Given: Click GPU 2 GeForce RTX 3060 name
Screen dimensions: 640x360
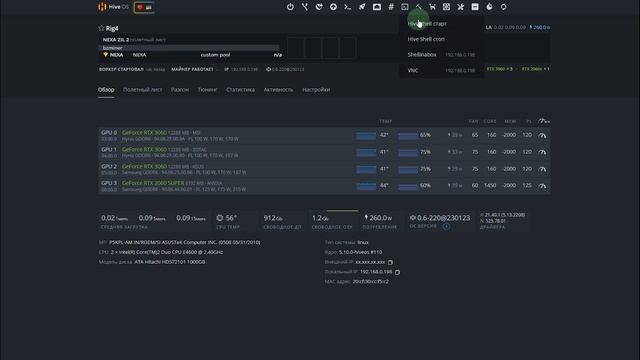Looking at the screenshot, I should (144, 166).
